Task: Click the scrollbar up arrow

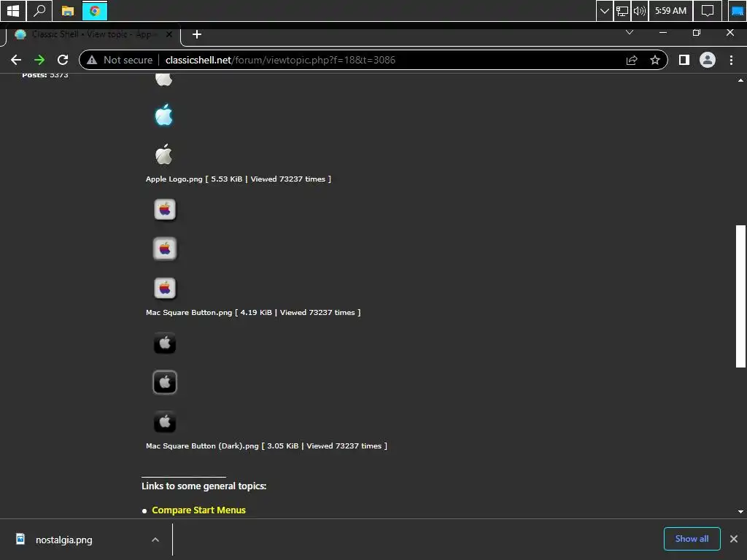Action: coord(740,80)
